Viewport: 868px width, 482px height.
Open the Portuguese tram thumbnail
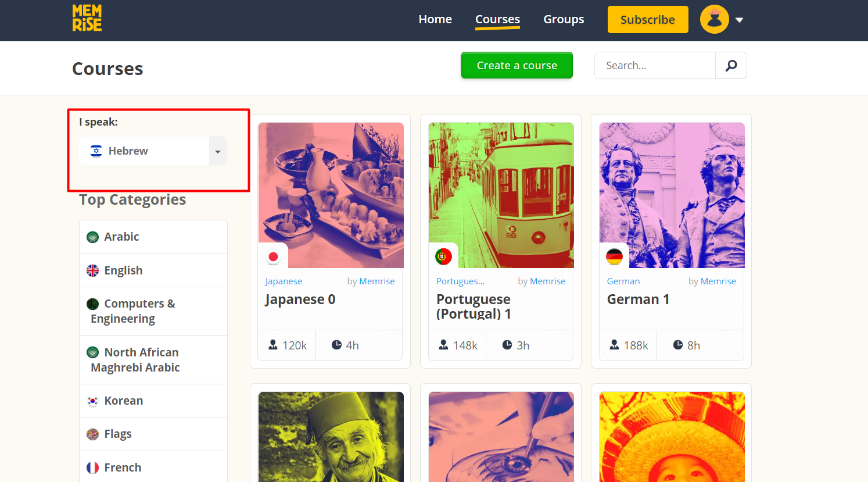coord(501,195)
